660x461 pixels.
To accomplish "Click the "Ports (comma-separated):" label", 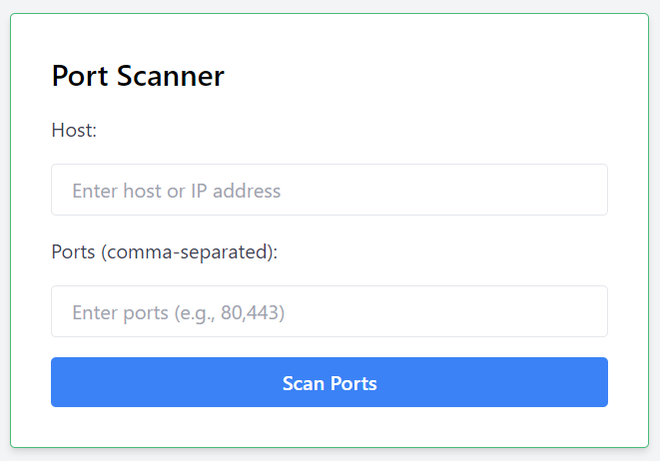I will click(164, 252).
